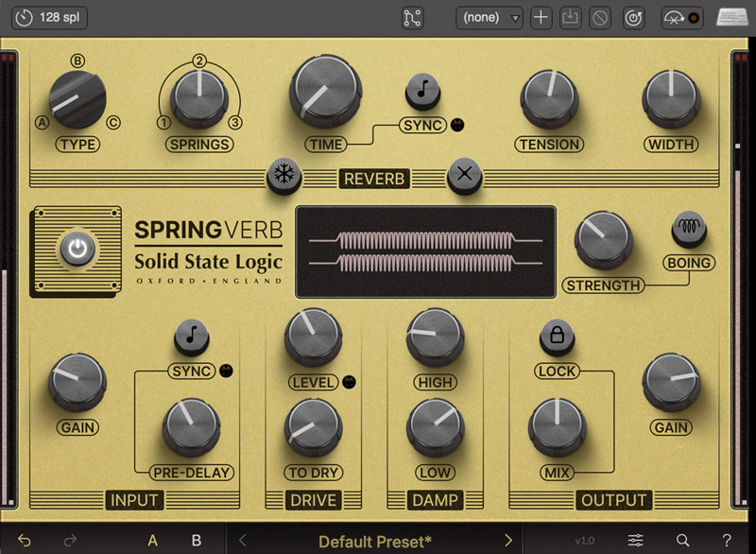
Task: Toggle the oversampling gauge button
Action: pyautogui.click(x=681, y=18)
